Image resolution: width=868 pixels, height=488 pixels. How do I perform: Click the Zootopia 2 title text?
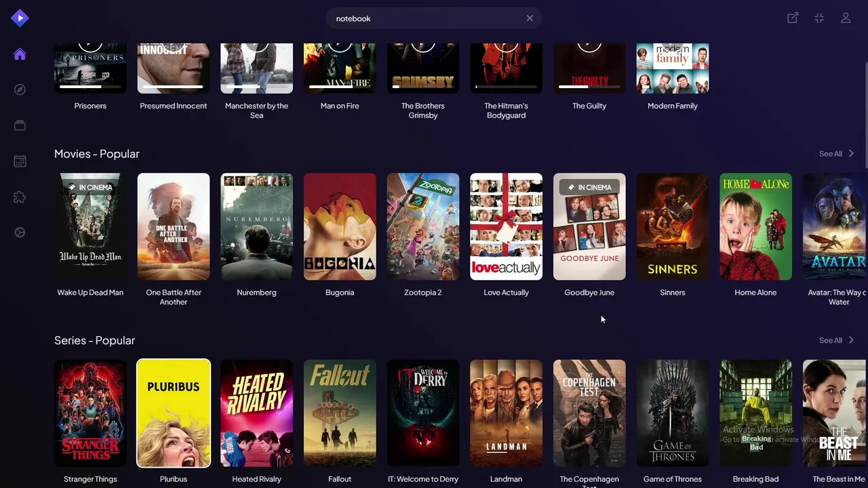point(423,293)
